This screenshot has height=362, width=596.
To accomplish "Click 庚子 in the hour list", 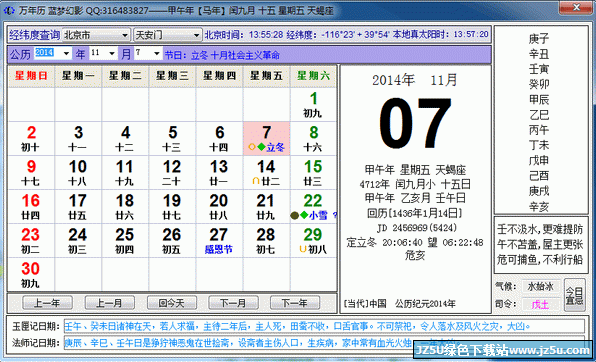I will (x=539, y=39).
